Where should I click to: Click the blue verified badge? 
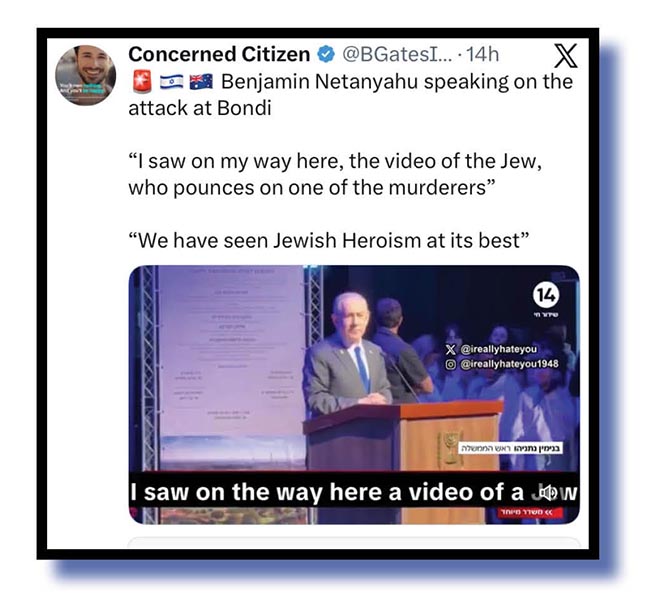pos(326,54)
